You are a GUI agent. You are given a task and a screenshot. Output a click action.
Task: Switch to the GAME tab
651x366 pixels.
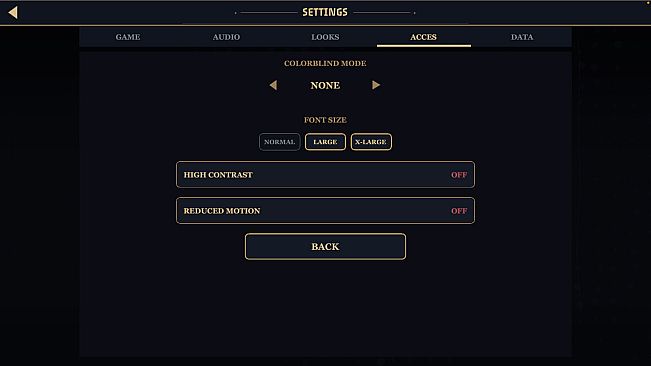point(128,37)
